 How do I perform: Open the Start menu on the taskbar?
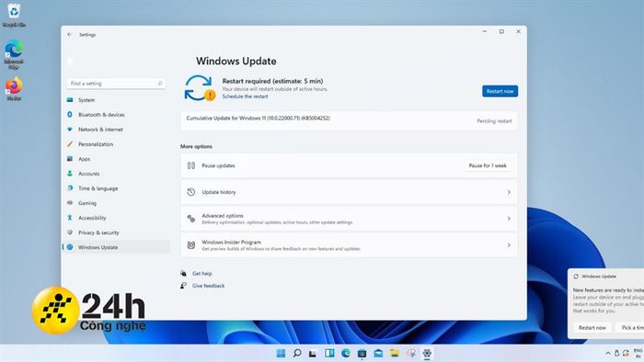tap(281, 353)
